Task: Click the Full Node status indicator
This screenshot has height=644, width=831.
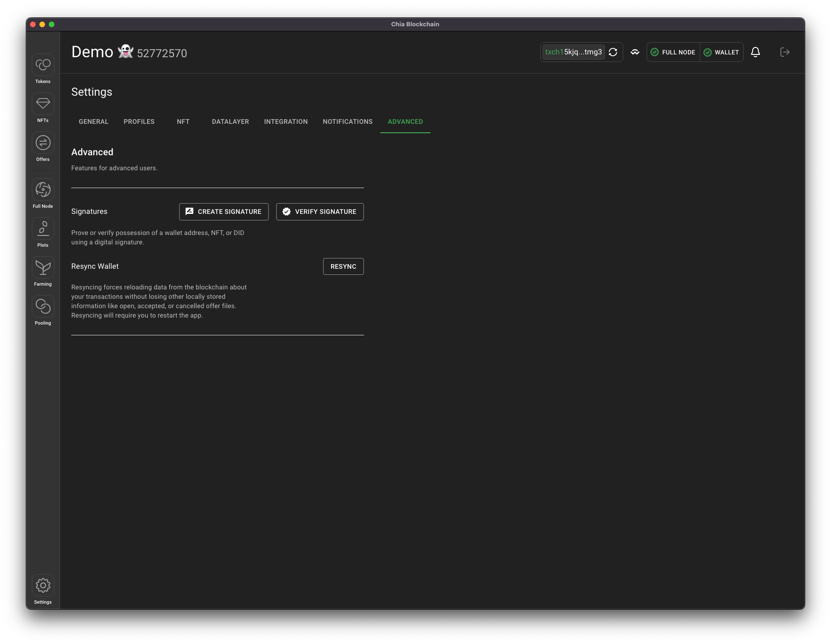Action: click(673, 52)
